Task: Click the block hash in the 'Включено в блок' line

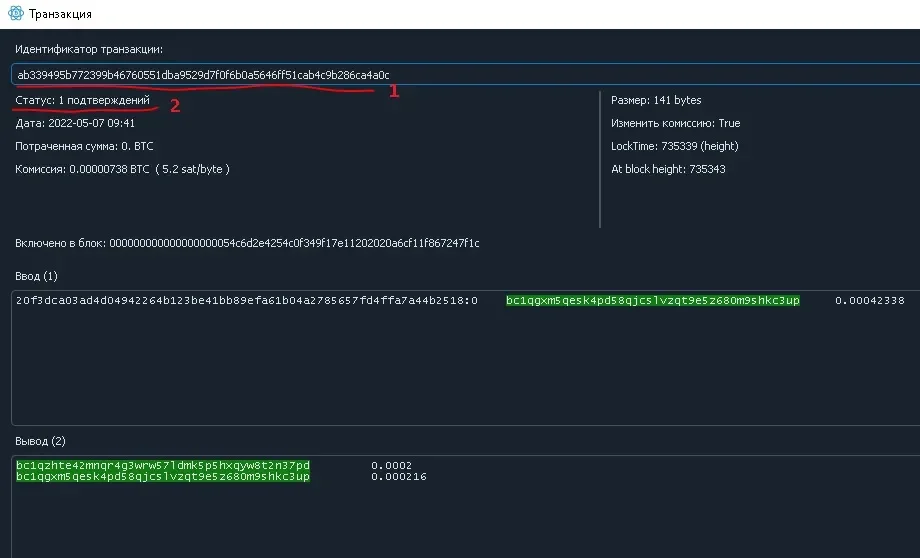Action: coord(295,243)
